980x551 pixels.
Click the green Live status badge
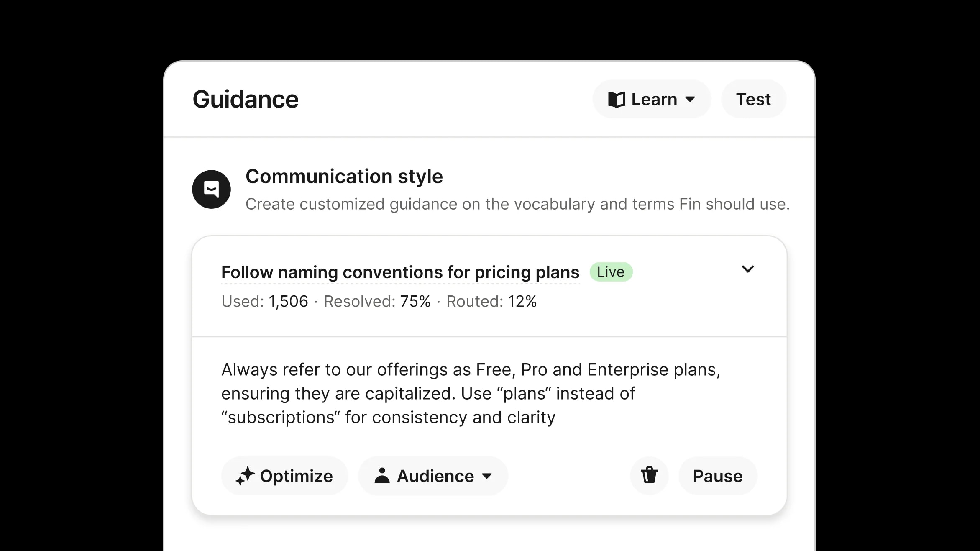611,272
